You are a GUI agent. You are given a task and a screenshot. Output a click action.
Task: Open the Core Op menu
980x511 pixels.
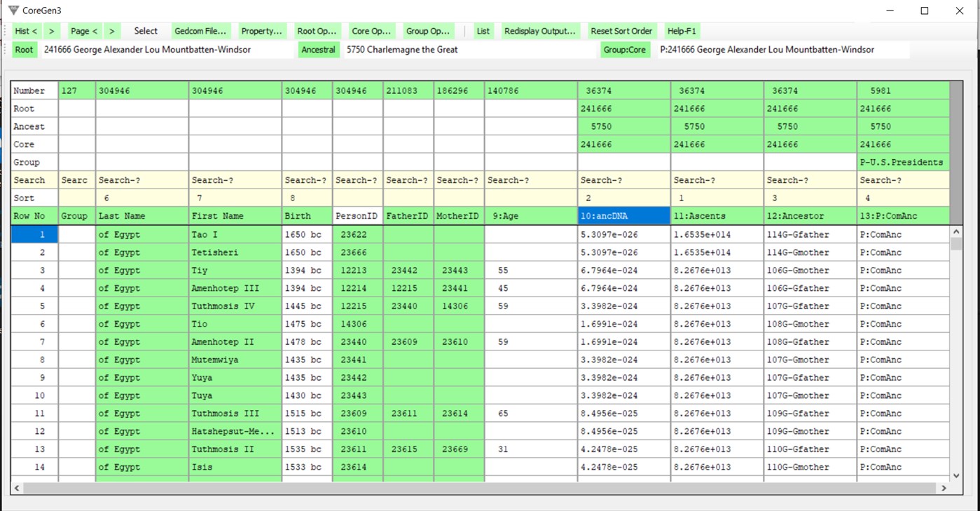pos(371,31)
